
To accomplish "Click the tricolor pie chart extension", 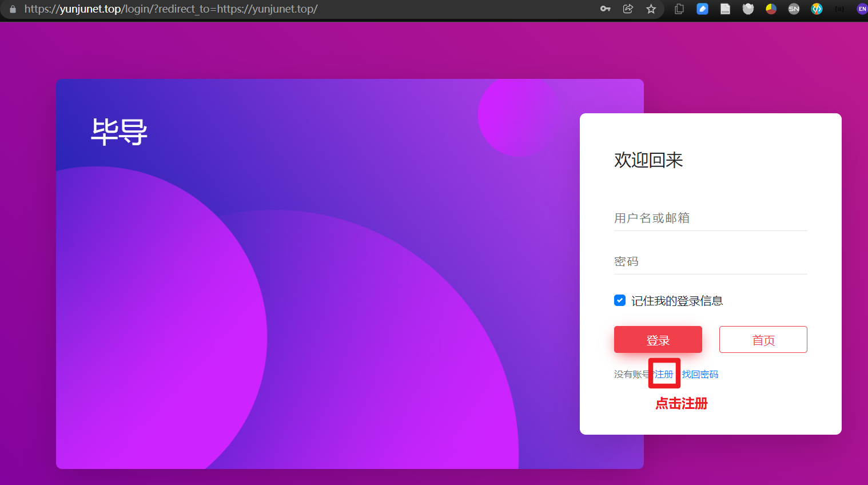I will click(x=771, y=9).
